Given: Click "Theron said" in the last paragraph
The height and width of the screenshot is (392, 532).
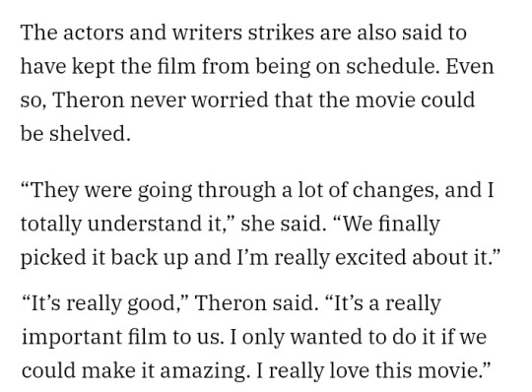Looking at the screenshot, I should tap(256, 303).
